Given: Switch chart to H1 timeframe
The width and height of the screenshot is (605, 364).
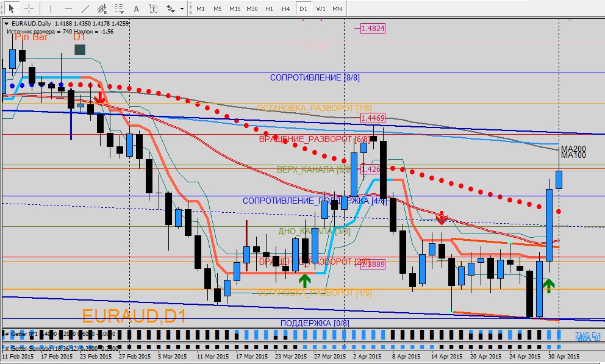Looking at the screenshot, I should [x=270, y=9].
